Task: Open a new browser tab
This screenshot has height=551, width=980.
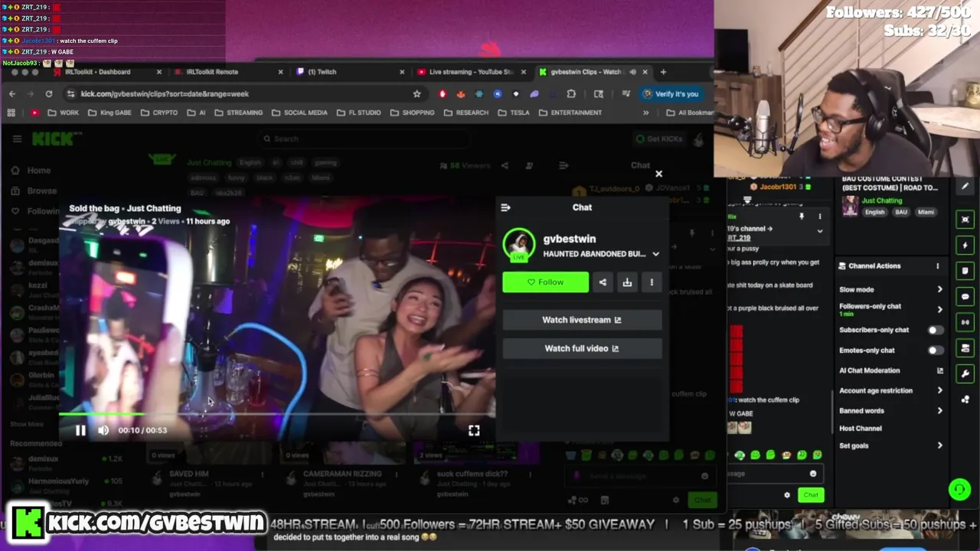Action: tap(663, 72)
